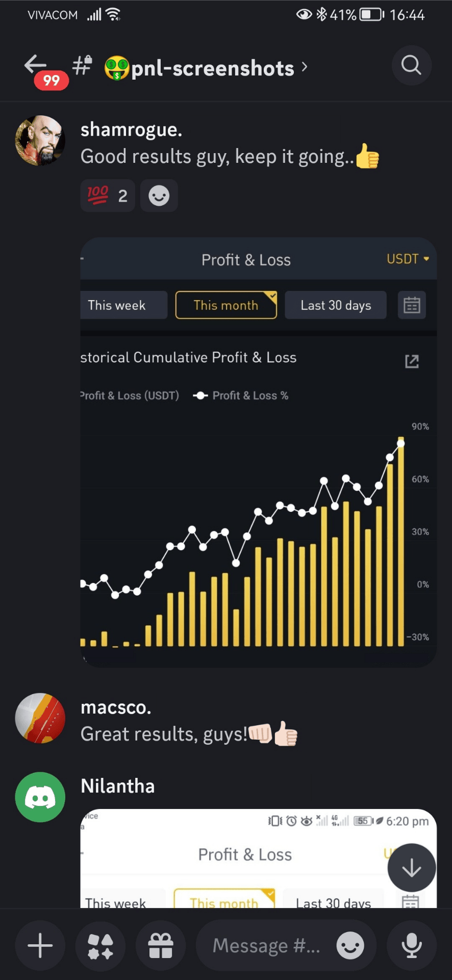This screenshot has width=452, height=980.
Task: Jump to latest with down arrow button
Action: coord(411,868)
